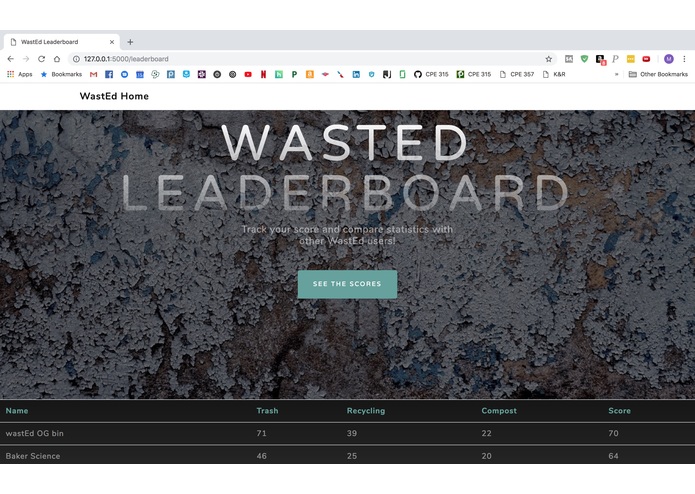Open the CPE 357 bookmark

tap(517, 74)
